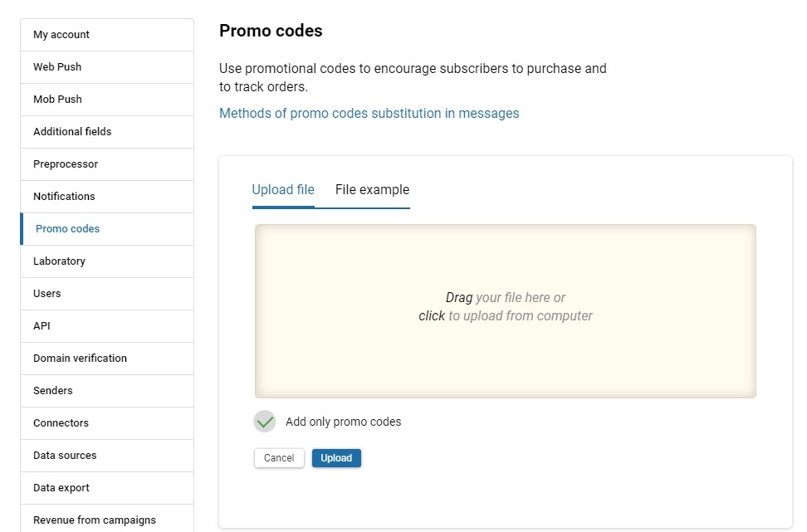Select Domain verification menu item
This screenshot has height=532, width=807.
tap(80, 359)
